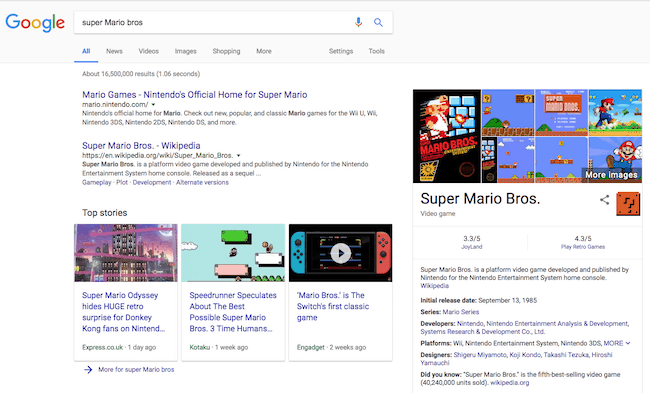Open Speedrunner Speculates Kotaku story

pos(233,312)
